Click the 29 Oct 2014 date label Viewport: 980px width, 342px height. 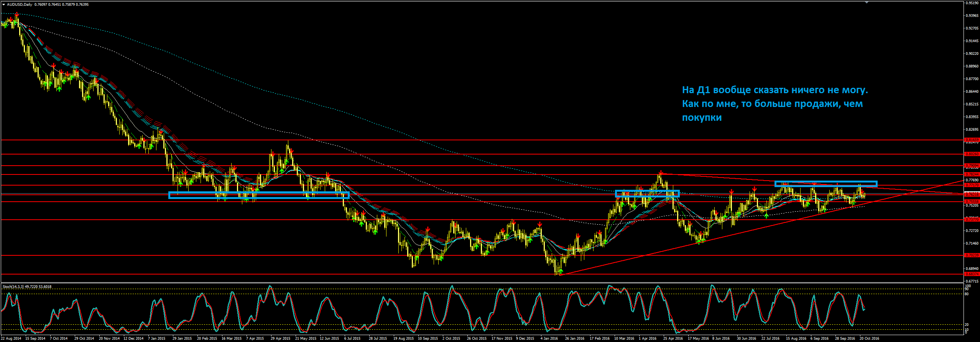tap(84, 339)
